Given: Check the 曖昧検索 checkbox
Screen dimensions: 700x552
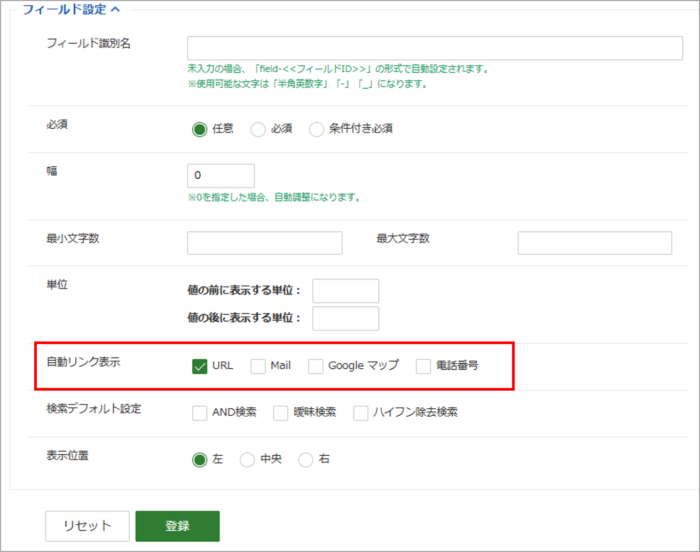Looking at the screenshot, I should 280,413.
